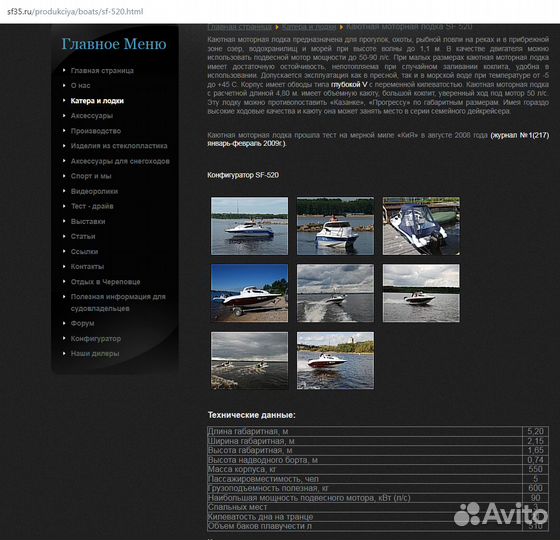
Task: Open the О нас menu item
Action: click(x=80, y=85)
